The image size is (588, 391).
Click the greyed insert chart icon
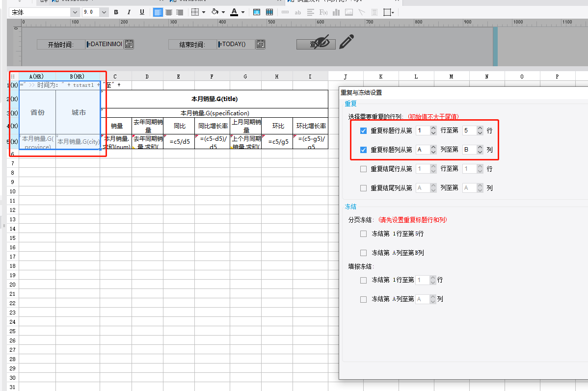click(x=336, y=12)
